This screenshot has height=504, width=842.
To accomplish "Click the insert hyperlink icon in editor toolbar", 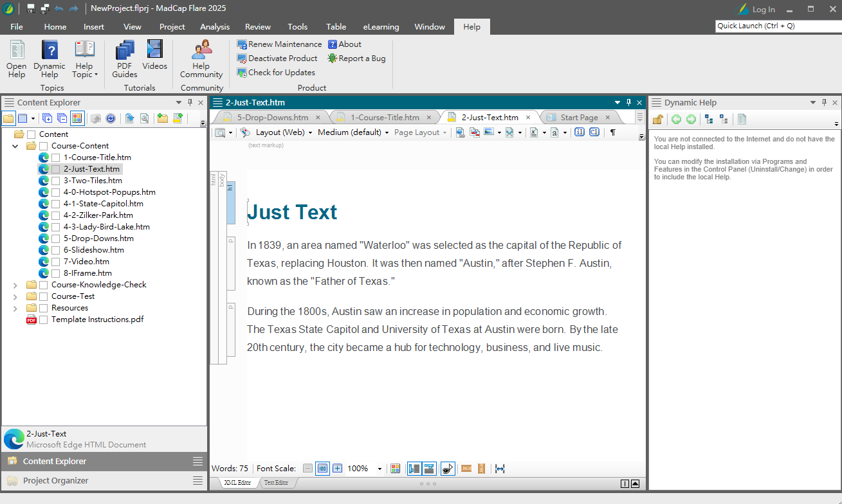I will [460, 132].
